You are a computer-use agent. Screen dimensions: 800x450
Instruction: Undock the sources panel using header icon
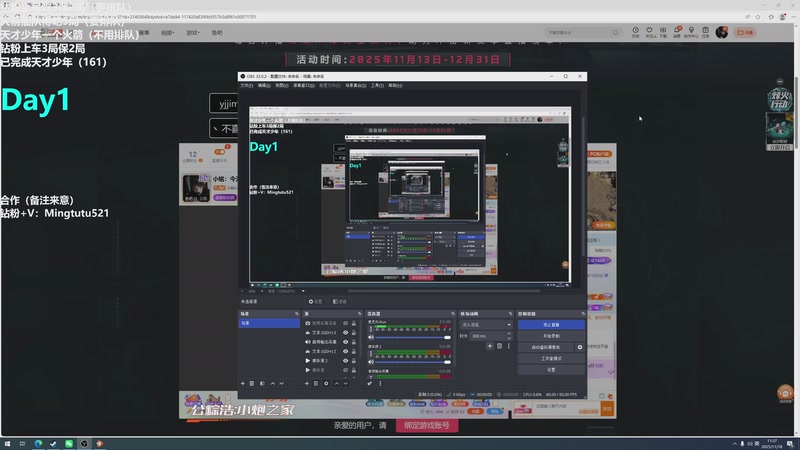point(359,314)
